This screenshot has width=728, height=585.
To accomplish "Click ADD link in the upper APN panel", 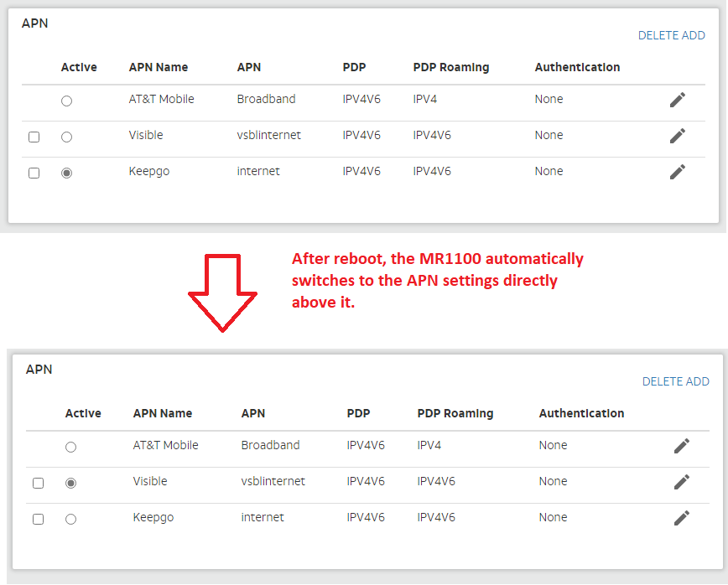I will (694, 36).
